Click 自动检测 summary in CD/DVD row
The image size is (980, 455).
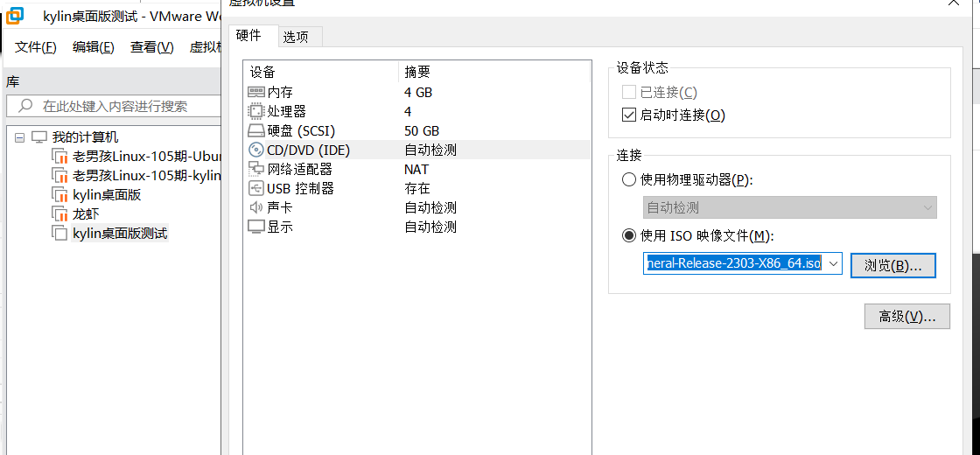[430, 150]
